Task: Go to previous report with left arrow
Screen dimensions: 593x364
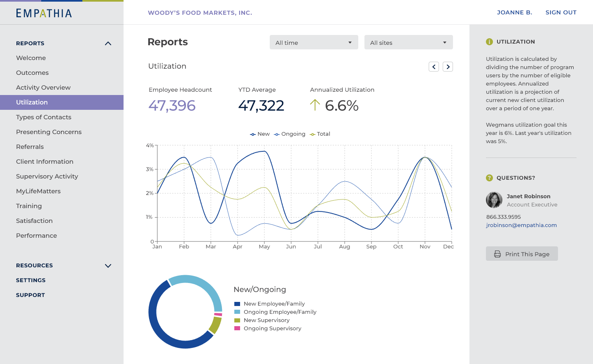Action: pos(434,67)
